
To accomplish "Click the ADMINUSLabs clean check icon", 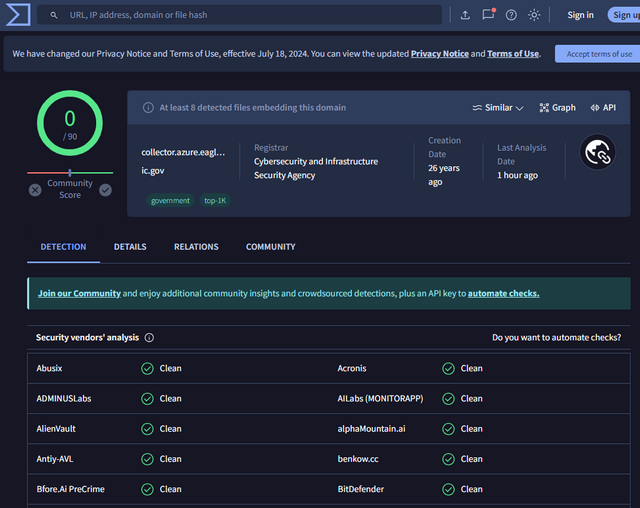I will tap(147, 399).
